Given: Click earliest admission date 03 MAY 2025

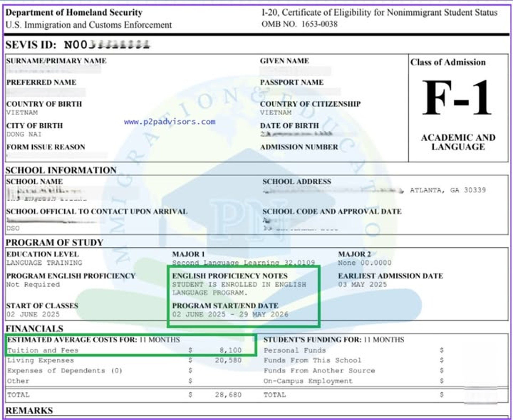Looking at the screenshot, I should point(363,285).
